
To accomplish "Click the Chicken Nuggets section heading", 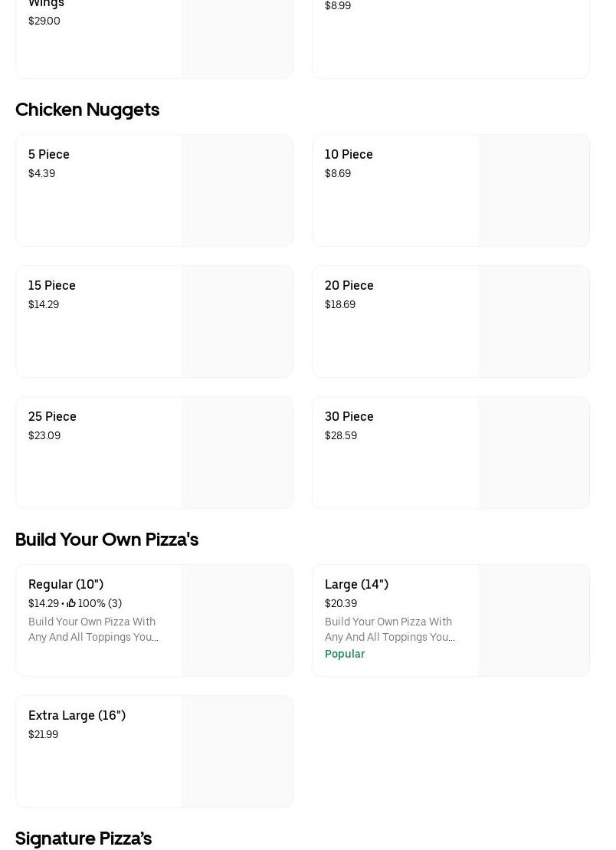I will tap(87, 110).
